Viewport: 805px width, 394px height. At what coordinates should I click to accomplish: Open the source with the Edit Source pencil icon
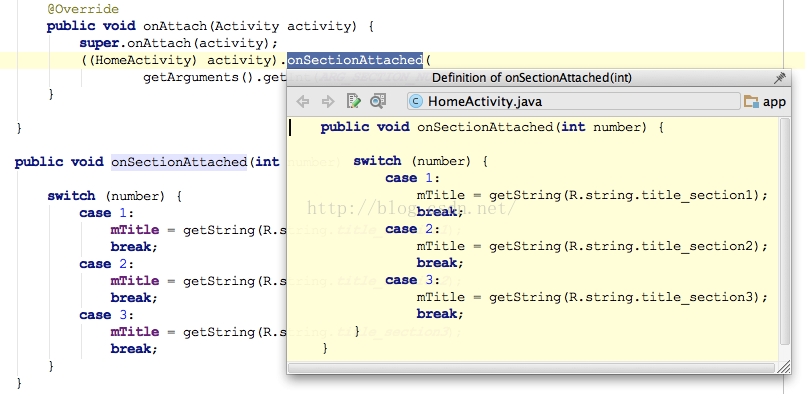(x=354, y=101)
